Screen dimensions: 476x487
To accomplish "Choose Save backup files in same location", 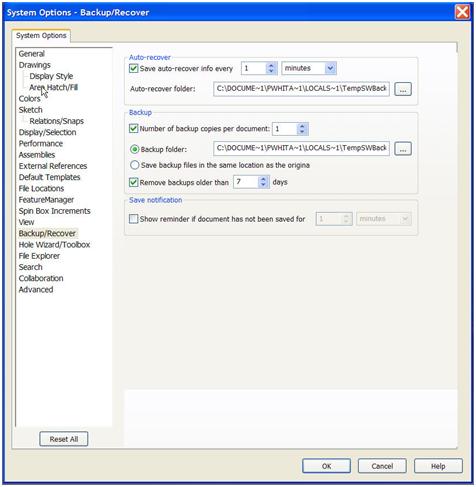I will click(x=134, y=165).
